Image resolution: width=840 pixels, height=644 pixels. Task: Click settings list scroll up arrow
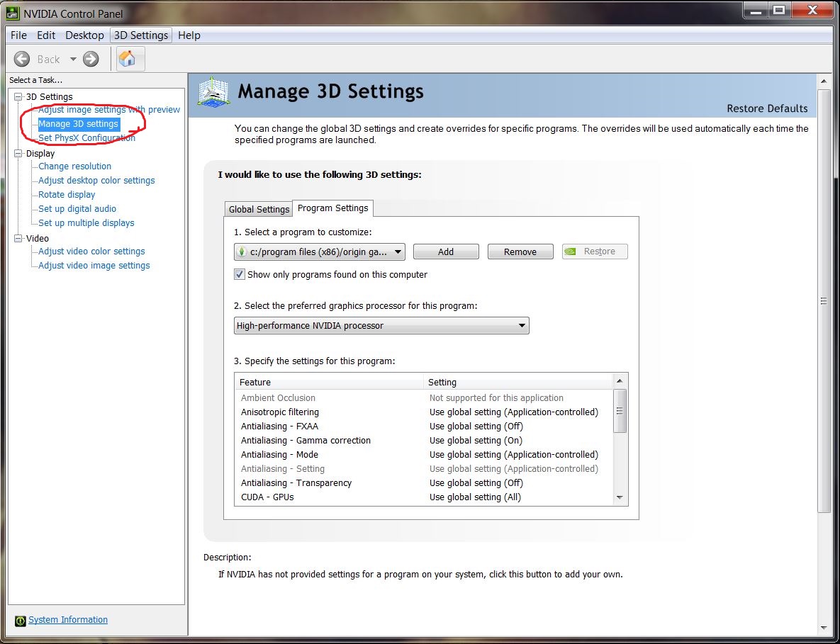click(x=620, y=381)
